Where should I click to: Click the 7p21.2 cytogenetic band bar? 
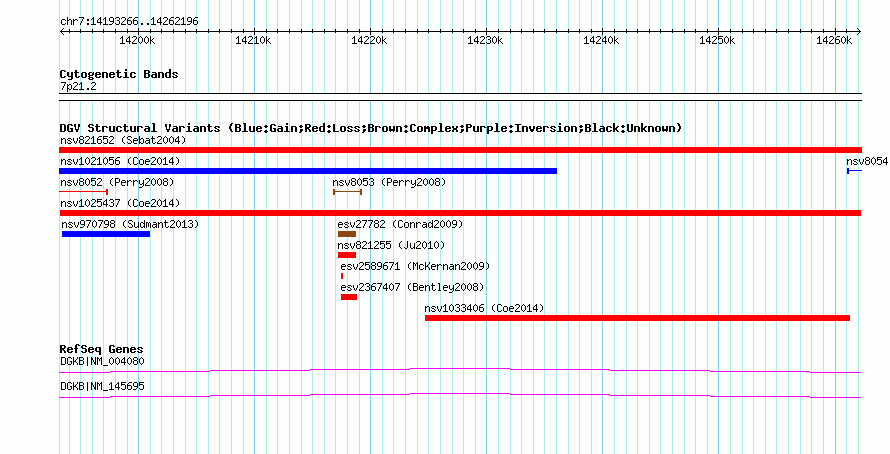tap(460, 97)
